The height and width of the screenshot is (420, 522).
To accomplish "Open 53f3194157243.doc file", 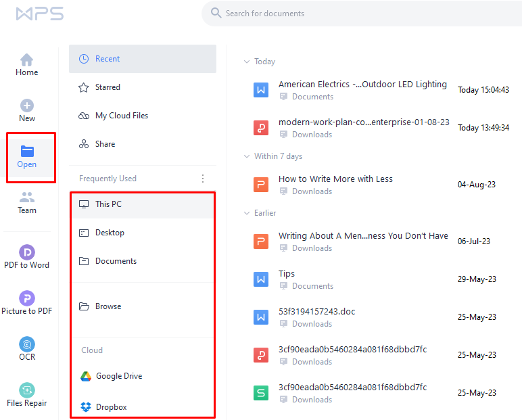I will pos(317,311).
